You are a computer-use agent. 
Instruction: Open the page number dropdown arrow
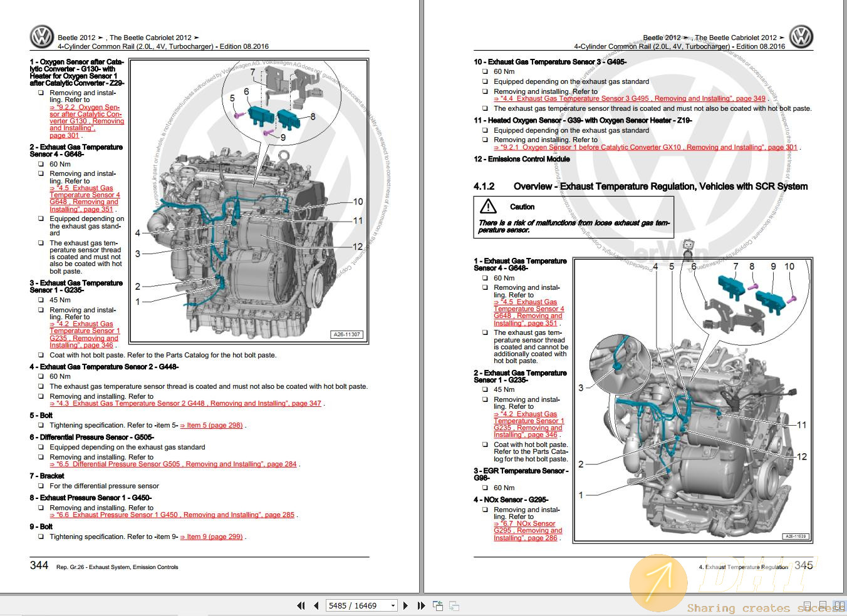(x=393, y=605)
